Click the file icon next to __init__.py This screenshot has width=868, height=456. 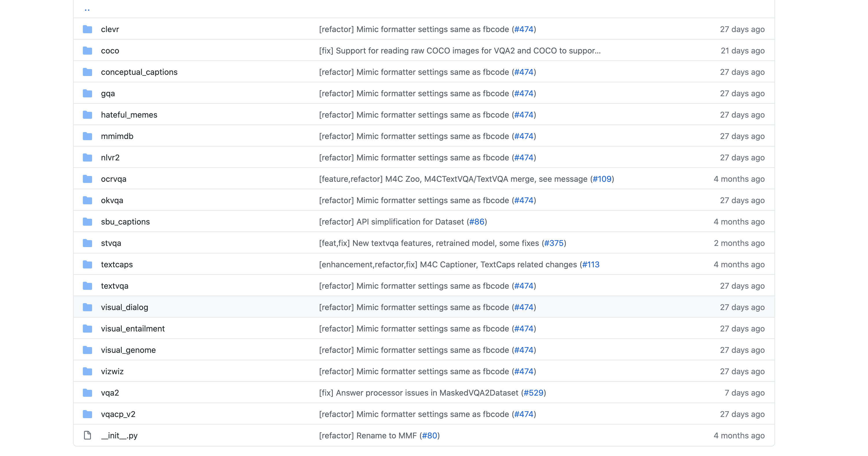(87, 435)
